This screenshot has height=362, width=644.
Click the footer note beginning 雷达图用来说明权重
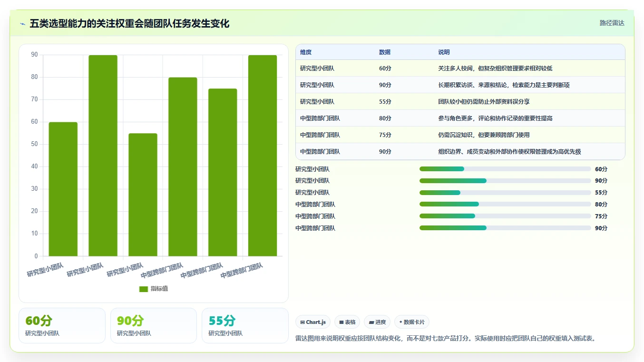(446, 339)
